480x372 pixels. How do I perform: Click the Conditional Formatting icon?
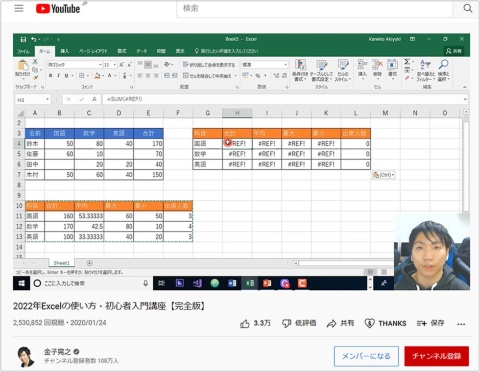point(300,65)
